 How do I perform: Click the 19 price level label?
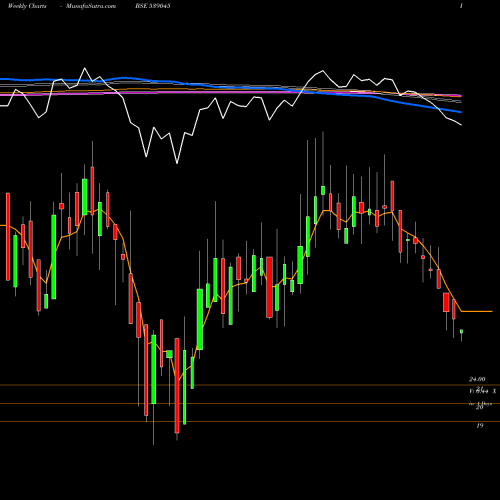pyautogui.click(x=480, y=426)
